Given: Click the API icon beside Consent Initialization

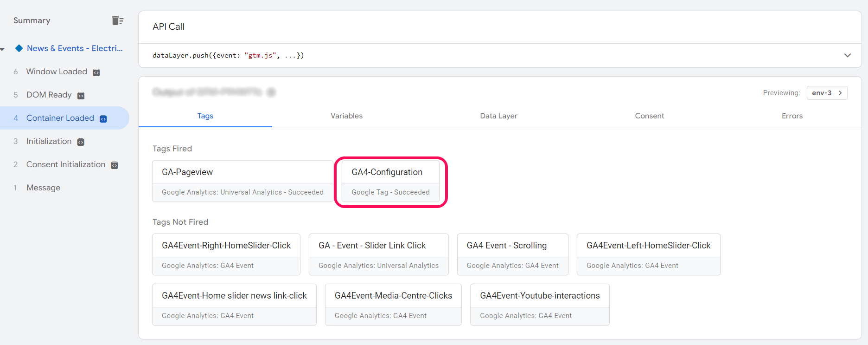Looking at the screenshot, I should coord(115,165).
